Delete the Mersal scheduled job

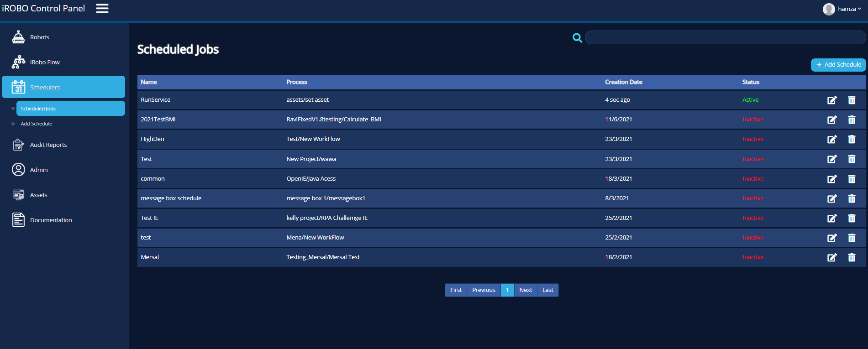tap(852, 257)
